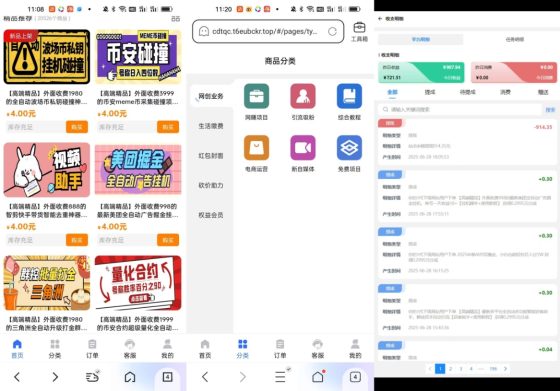Image resolution: width=560 pixels, height=391 pixels.
Task: Select 红包封面 in category sidebar
Action: [211, 156]
